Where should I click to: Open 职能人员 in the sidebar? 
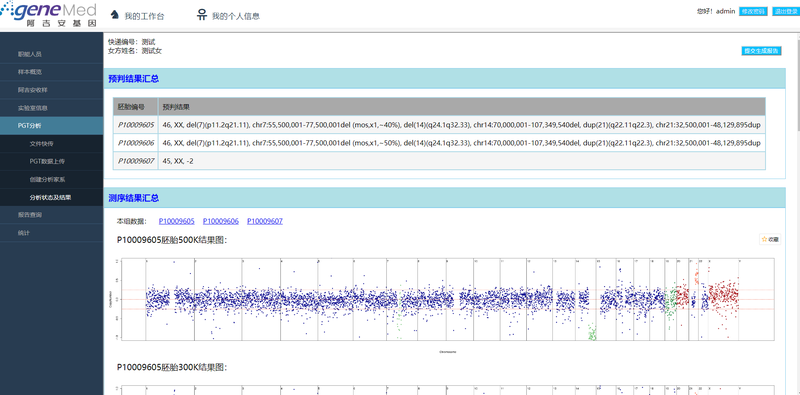click(52, 54)
